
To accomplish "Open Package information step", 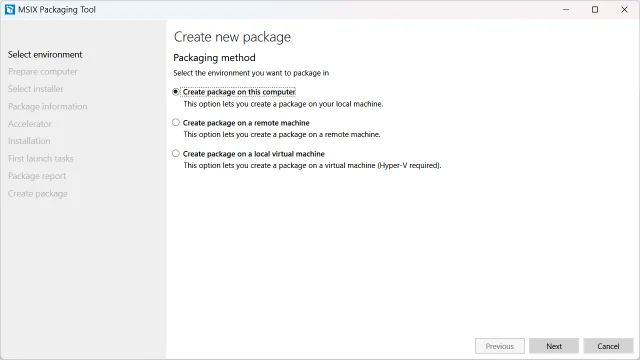I will (47, 107).
